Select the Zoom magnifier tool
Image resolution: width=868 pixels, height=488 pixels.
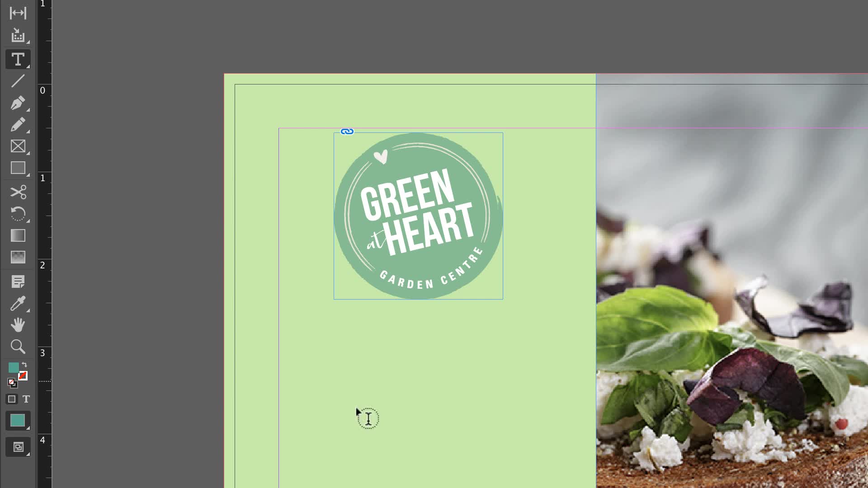(x=18, y=347)
